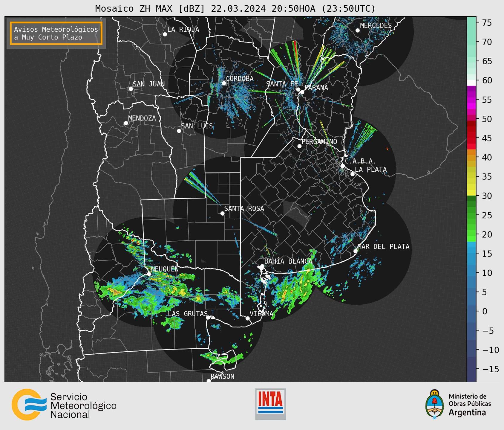Click the PERGAMINO label text
This screenshot has height=430, width=504.
319,141
